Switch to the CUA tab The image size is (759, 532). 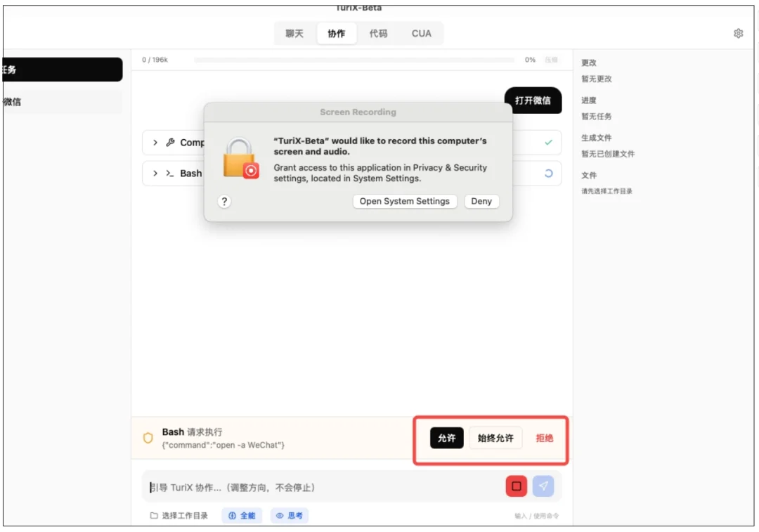(x=421, y=33)
